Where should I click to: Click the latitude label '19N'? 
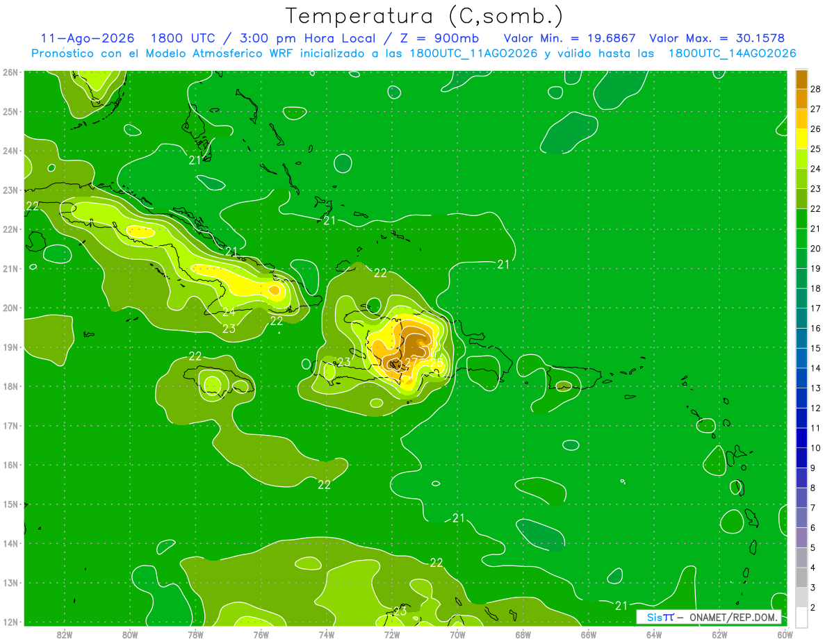pyautogui.click(x=10, y=347)
